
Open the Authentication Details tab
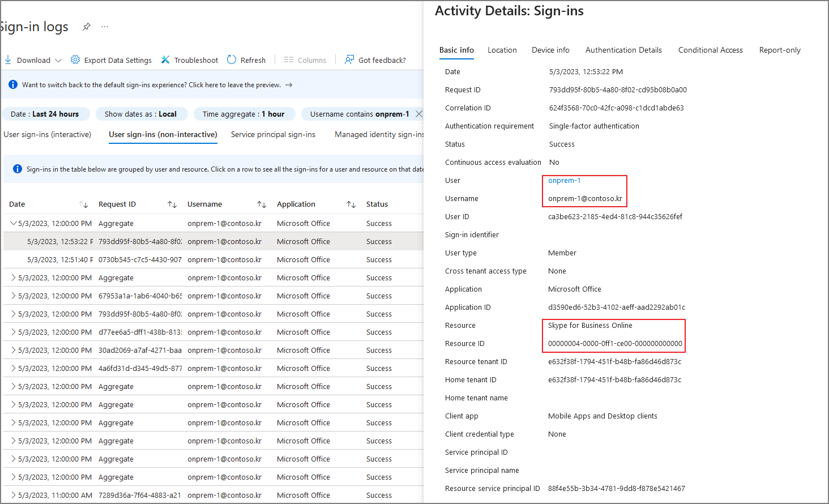[623, 50]
